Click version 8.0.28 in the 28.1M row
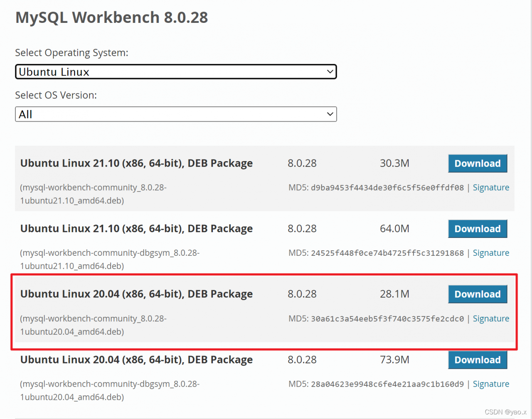532x419 pixels. [x=302, y=294]
